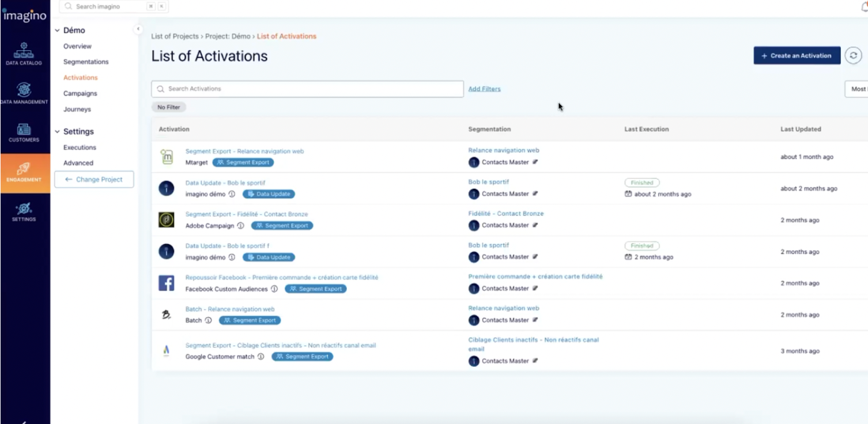This screenshot has height=424, width=868.
Task: Click inside the Search Activations field
Action: 307,89
